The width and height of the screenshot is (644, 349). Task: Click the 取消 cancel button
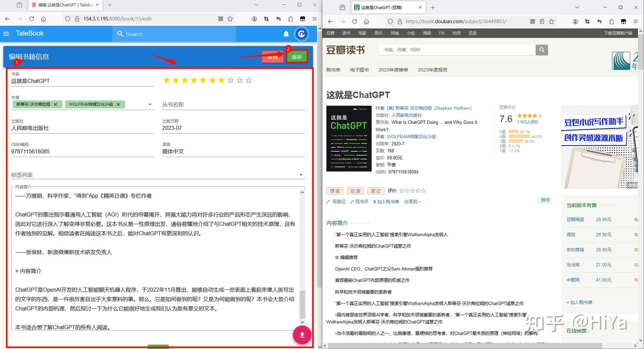pos(273,57)
